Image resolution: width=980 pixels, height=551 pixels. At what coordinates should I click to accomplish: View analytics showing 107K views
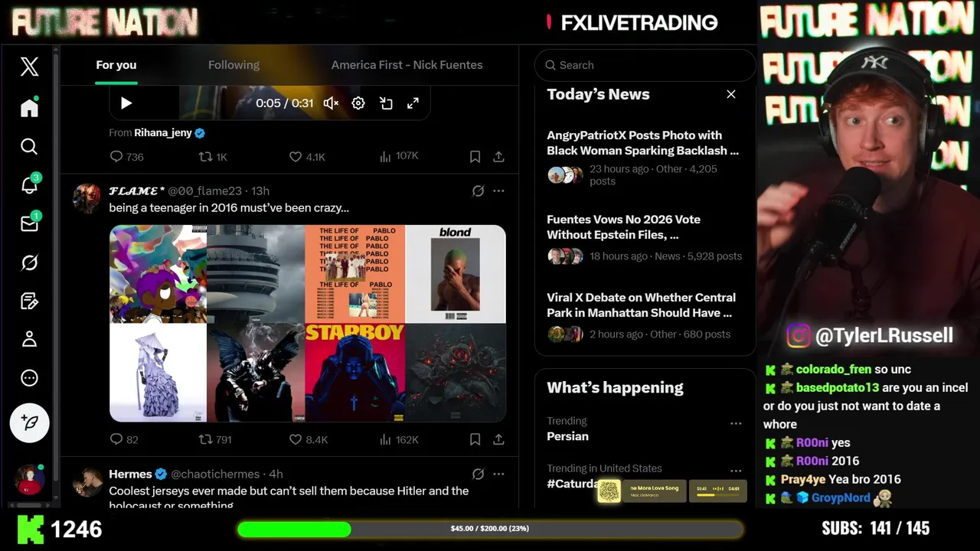(x=399, y=156)
